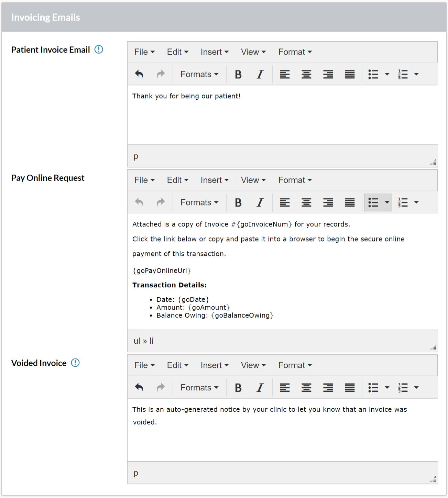Screen dimensions: 448x498
Task: Click Undo in Pay Online Request editor
Action: point(139,202)
